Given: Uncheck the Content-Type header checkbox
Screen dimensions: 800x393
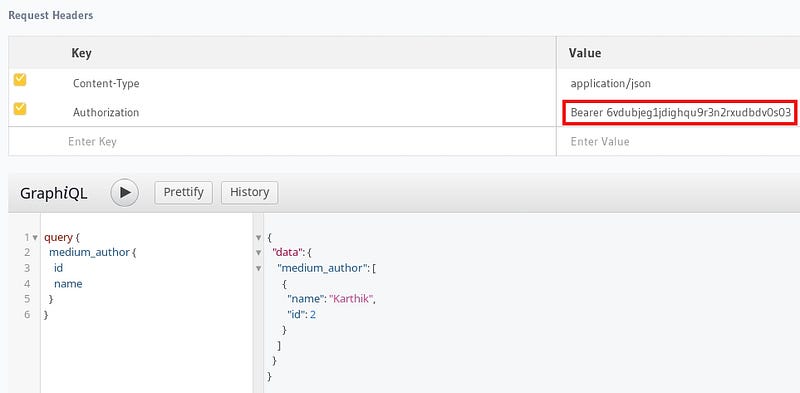Looking at the screenshot, I should click(20, 80).
